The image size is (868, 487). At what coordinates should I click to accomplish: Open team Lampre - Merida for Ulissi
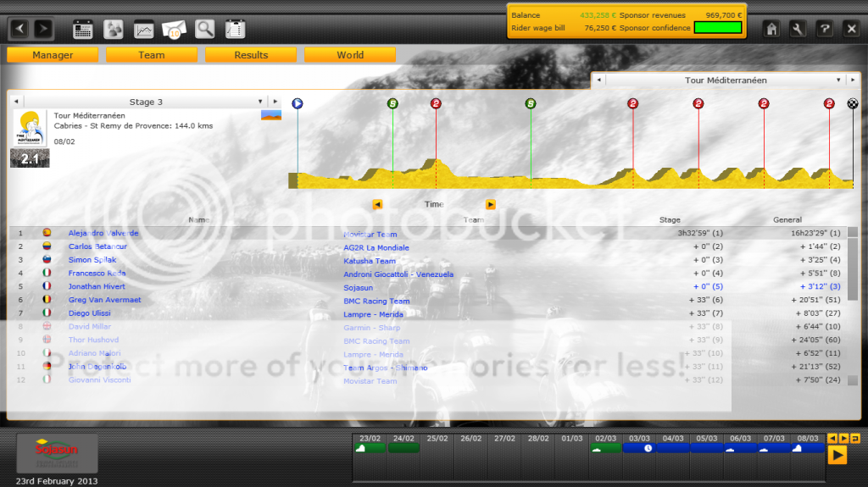click(373, 314)
